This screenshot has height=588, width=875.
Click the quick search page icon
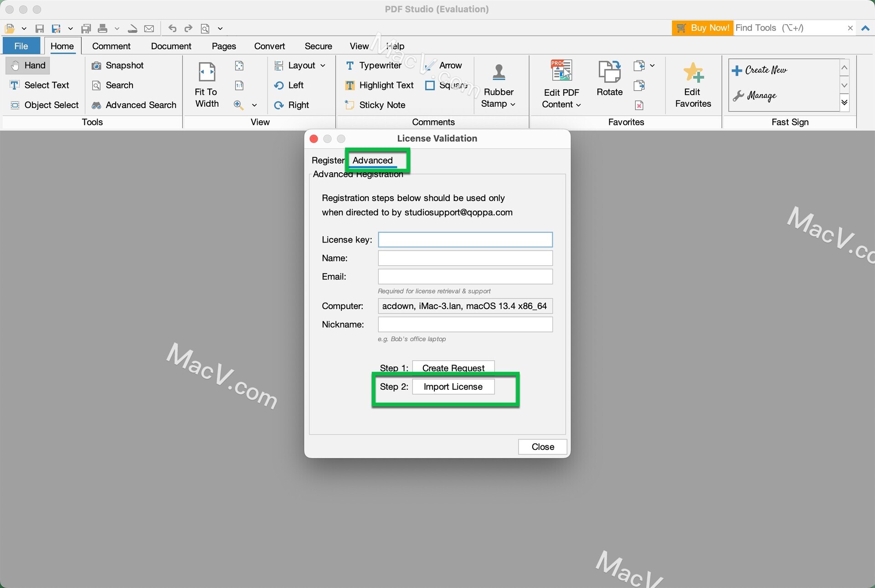[x=205, y=28]
